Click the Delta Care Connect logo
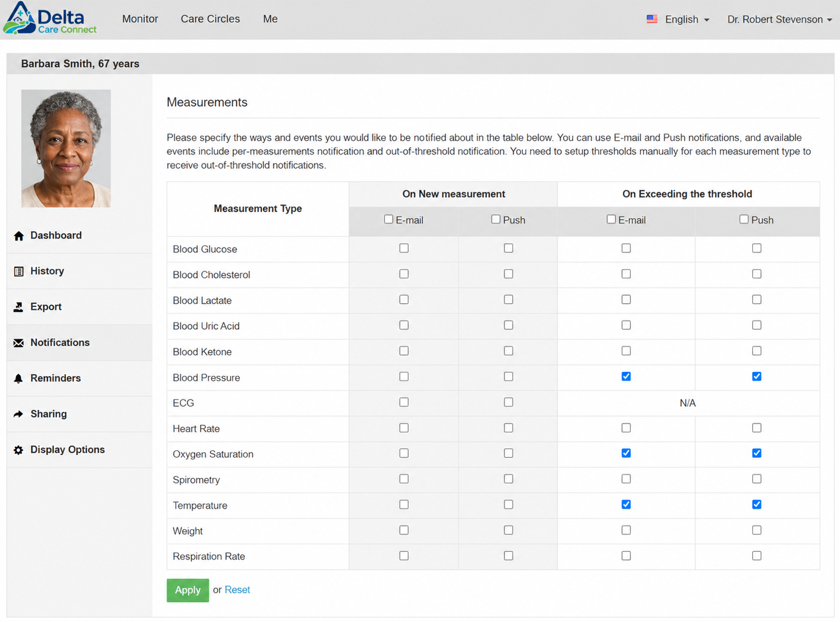This screenshot has height=622, width=840. tap(50, 18)
